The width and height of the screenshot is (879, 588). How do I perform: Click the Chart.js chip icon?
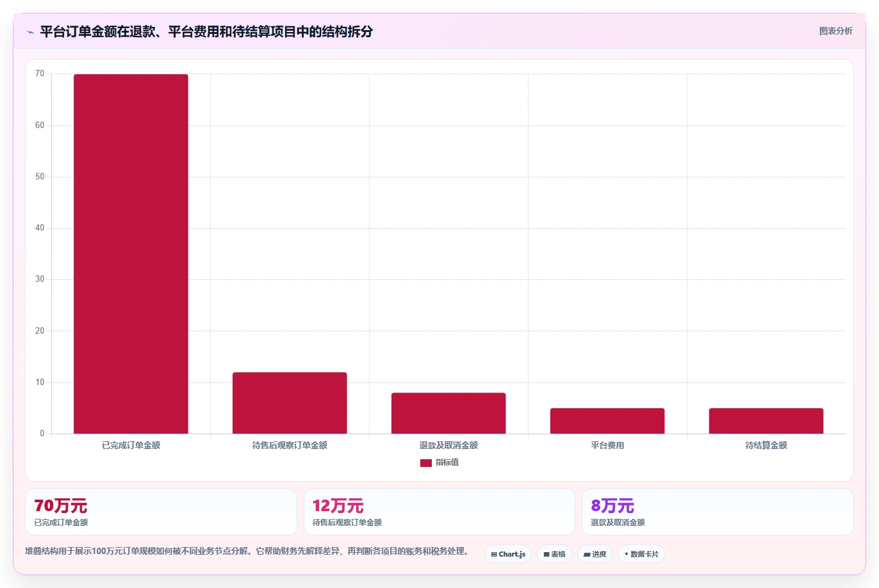[x=494, y=555]
